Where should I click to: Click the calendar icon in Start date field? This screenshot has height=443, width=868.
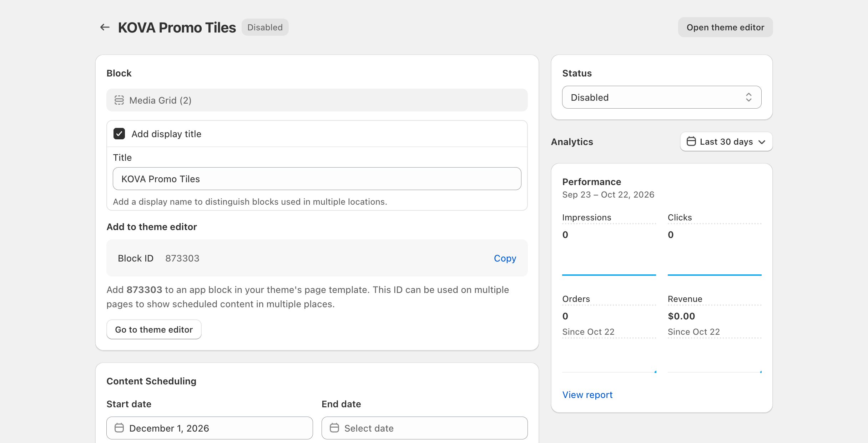(119, 428)
